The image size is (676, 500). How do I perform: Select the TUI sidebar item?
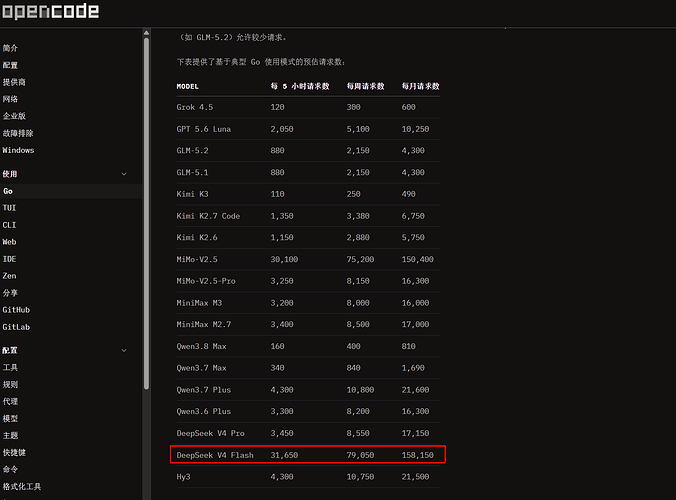(9, 208)
